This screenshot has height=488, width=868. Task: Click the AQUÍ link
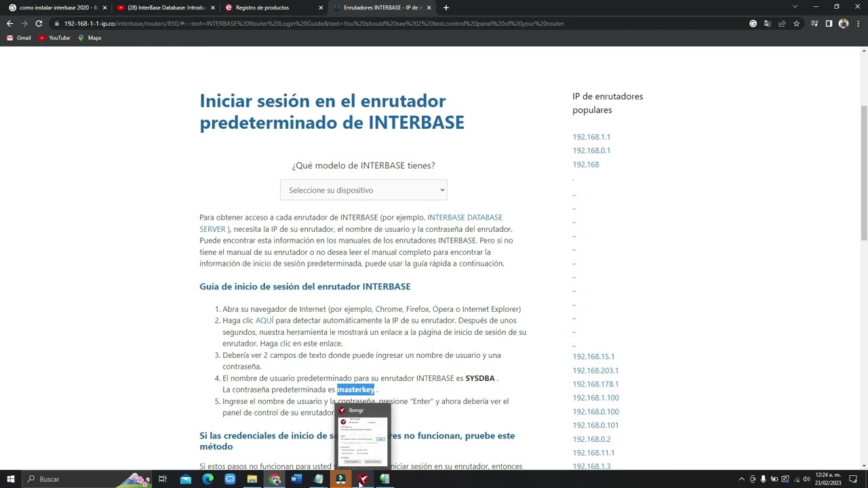point(264,321)
